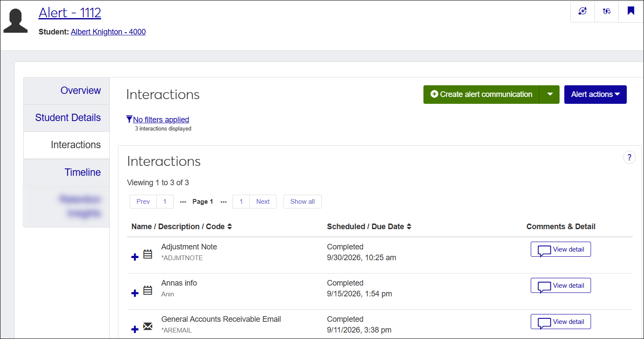
Task: Open the Student Details tab
Action: click(67, 118)
